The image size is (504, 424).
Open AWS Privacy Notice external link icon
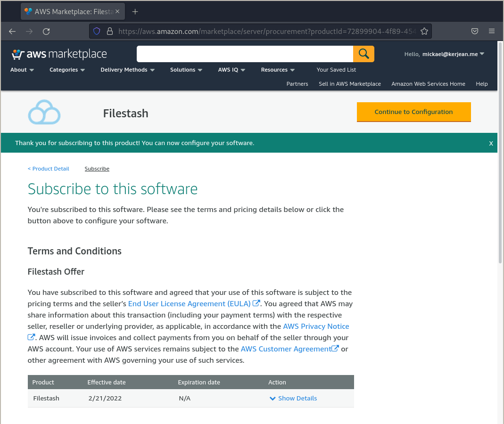31,337
